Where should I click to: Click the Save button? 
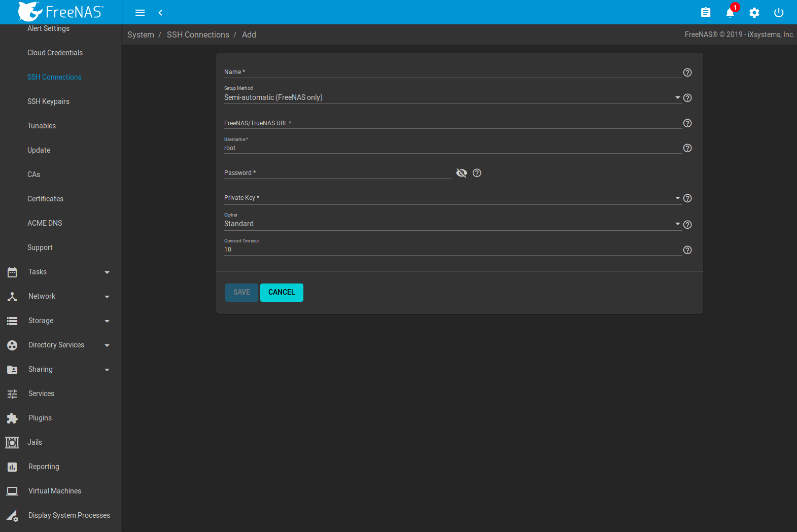coord(241,293)
